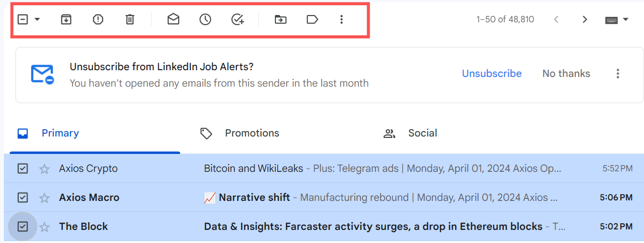The height and width of the screenshot is (243, 644).
Task: Mark selected emails as read
Action: (x=173, y=19)
